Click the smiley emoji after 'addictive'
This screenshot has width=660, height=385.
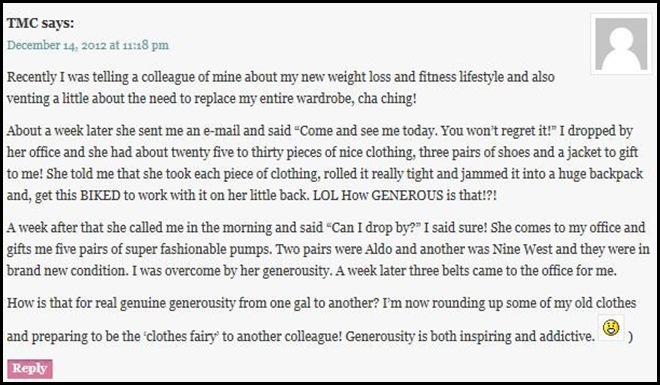click(611, 327)
